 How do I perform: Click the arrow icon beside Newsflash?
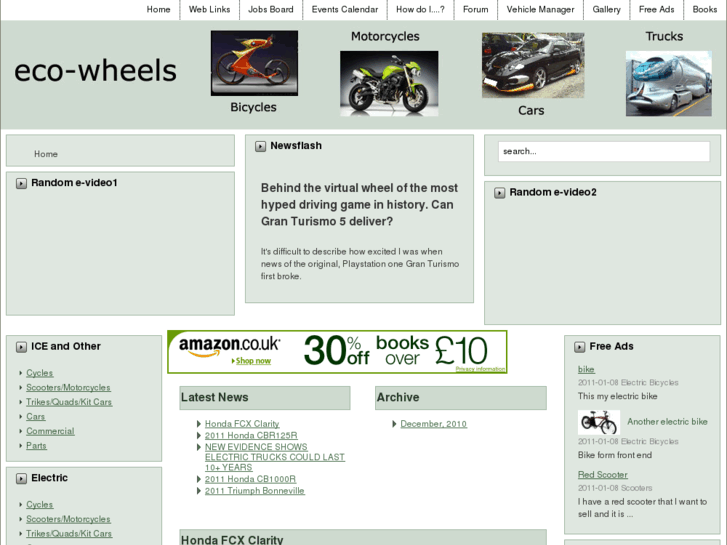(x=261, y=147)
